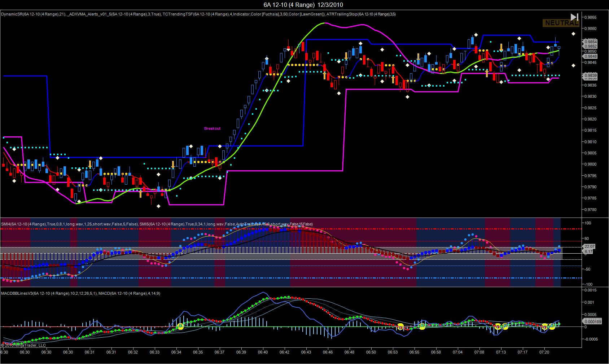Click the 0.9820 price axis label

(x=590, y=119)
